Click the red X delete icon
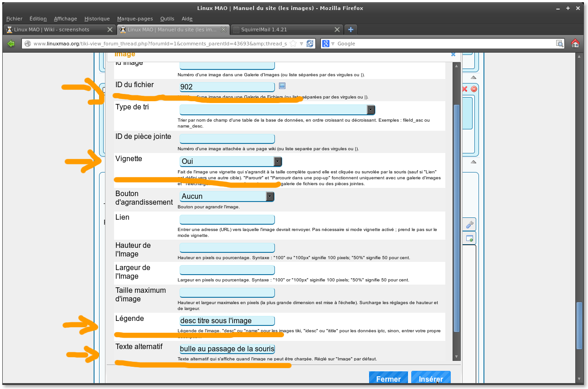Viewport: 588px width, 389px height. [x=464, y=89]
